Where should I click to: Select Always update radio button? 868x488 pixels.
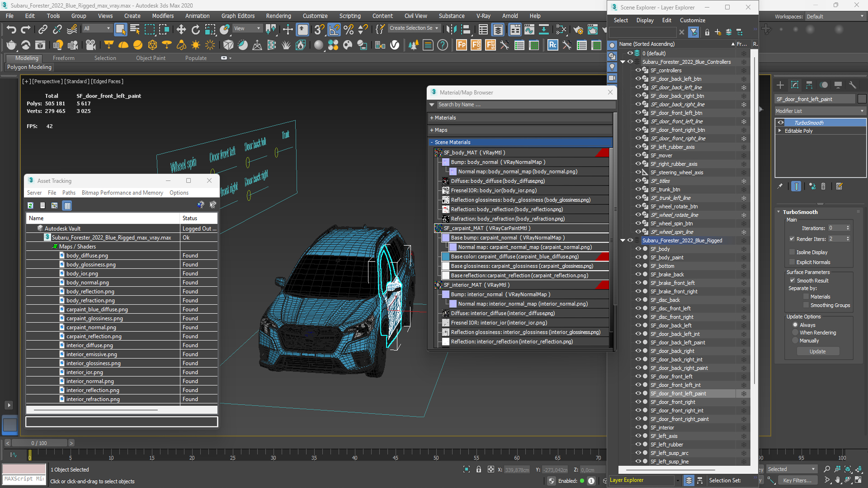795,325
